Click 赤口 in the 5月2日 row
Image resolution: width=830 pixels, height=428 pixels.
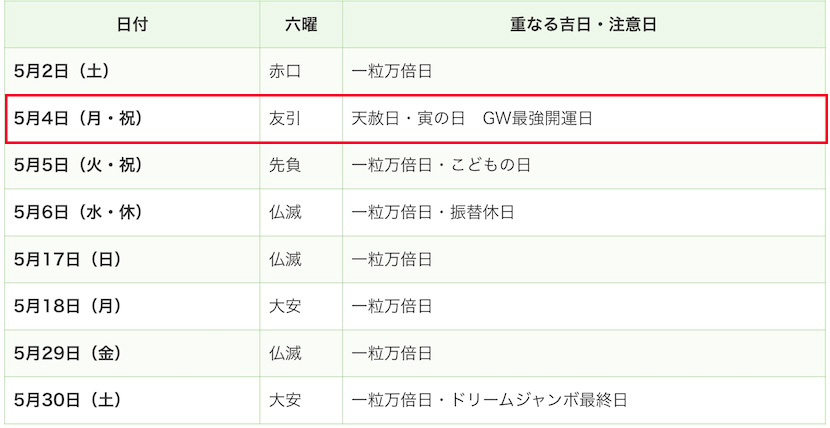tap(285, 71)
